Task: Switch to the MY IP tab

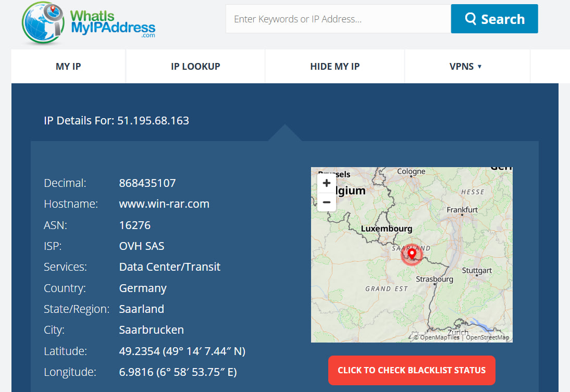Action: [68, 66]
